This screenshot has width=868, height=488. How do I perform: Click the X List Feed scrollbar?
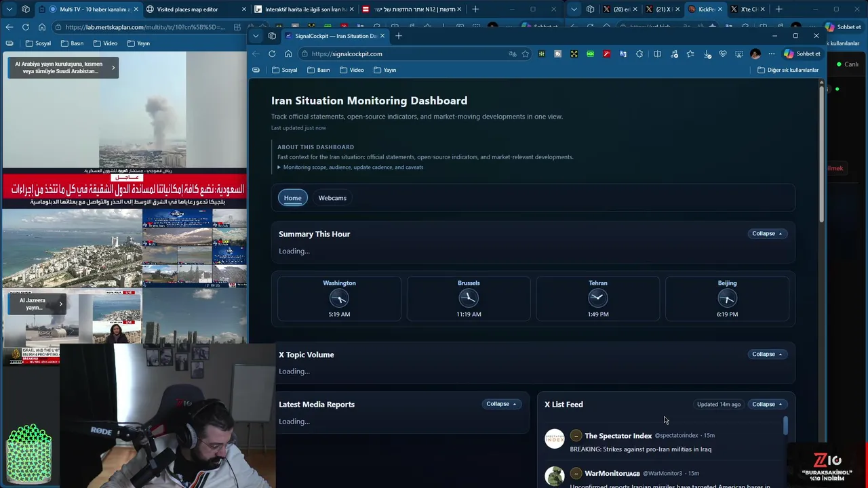(786, 427)
